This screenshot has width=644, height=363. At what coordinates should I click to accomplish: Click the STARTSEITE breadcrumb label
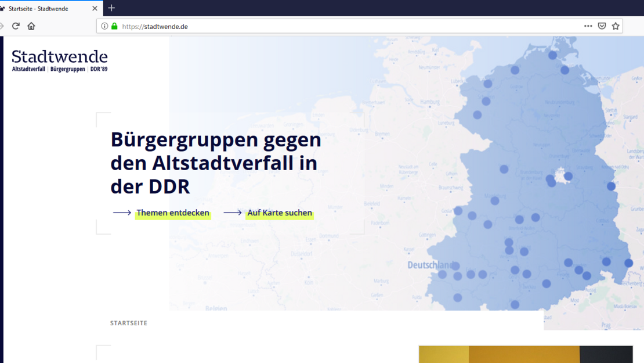click(x=129, y=323)
